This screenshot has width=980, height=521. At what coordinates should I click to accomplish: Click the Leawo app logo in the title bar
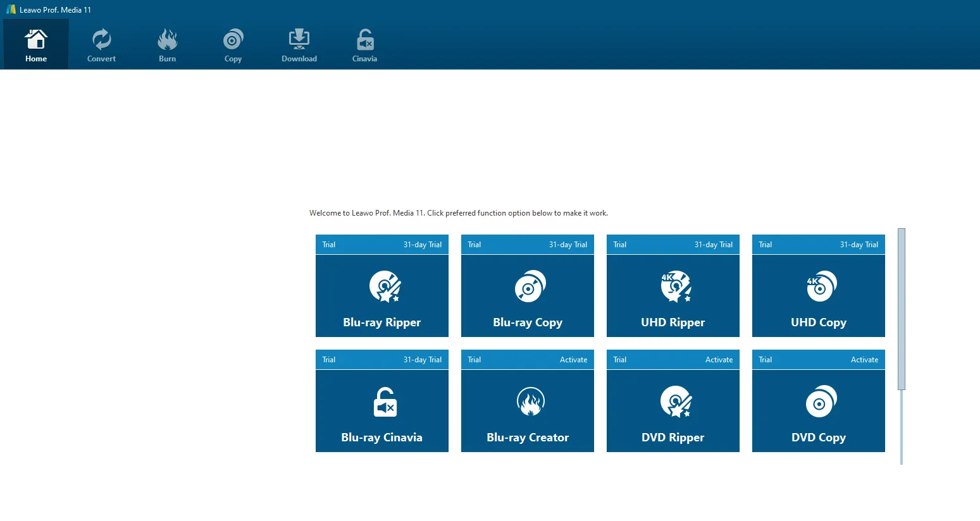pyautogui.click(x=11, y=9)
